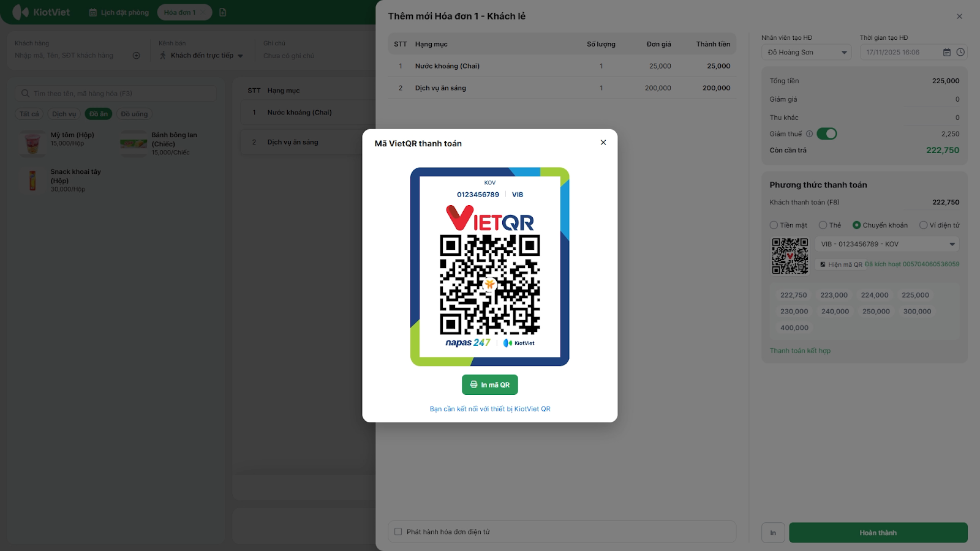Click the Giảm thuế info icon
Viewport: 980px width, 551px height.
coord(809,134)
